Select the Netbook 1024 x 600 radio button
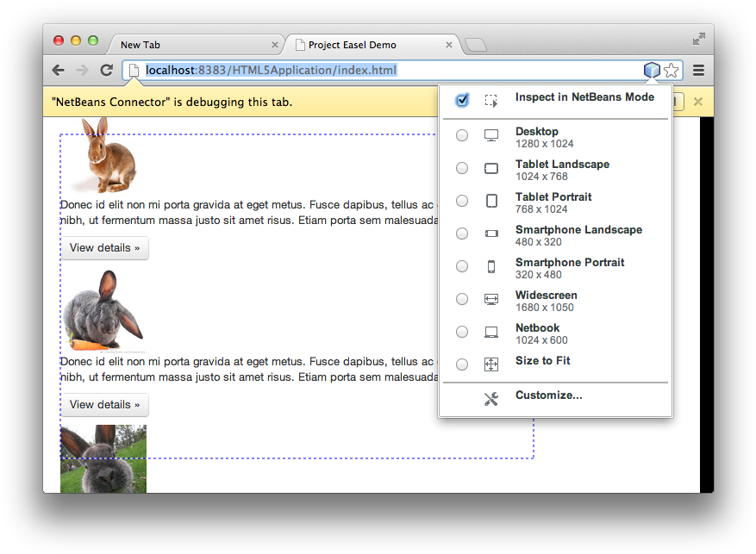 462,332
